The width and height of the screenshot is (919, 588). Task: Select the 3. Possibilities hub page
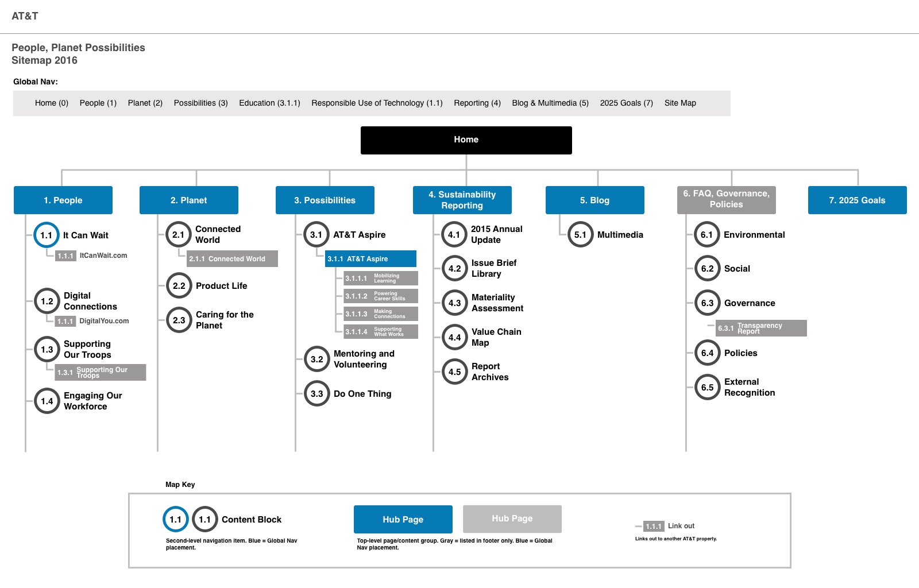325,200
